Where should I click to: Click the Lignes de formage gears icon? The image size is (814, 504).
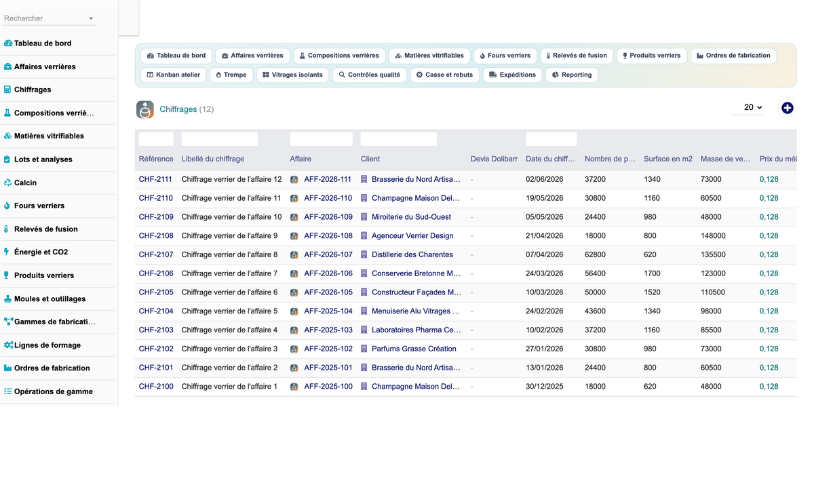click(8, 345)
